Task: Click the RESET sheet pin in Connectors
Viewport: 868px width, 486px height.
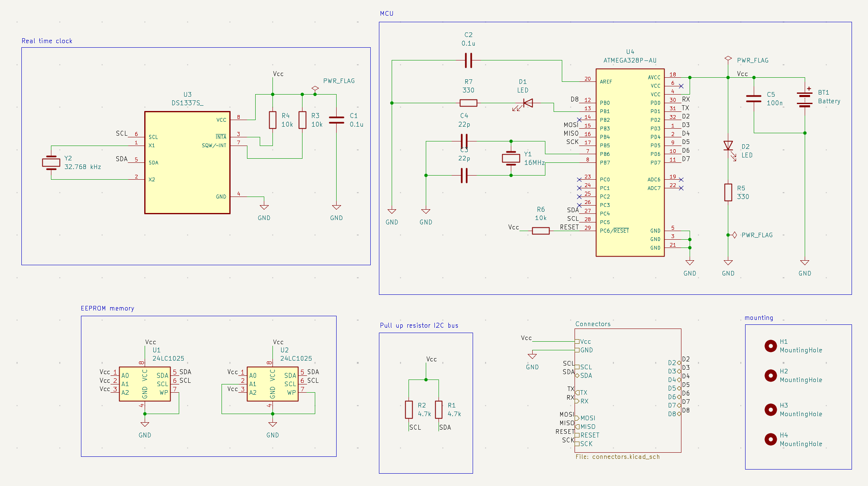Action: (x=587, y=435)
